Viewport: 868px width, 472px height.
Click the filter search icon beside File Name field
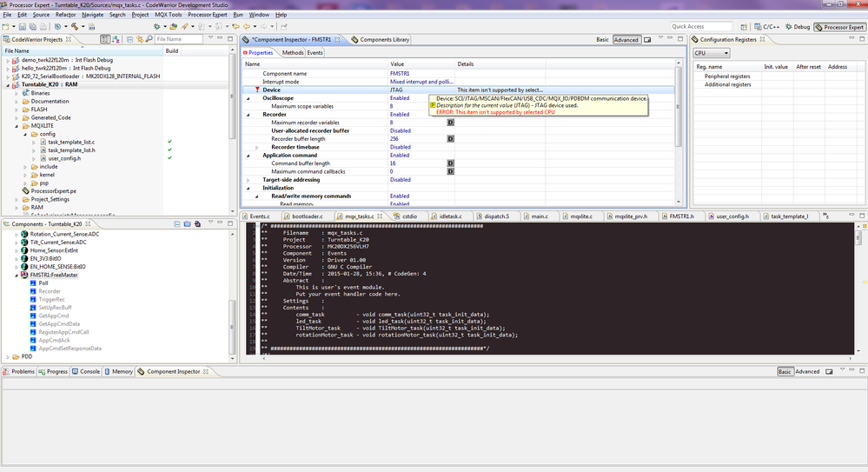click(x=149, y=39)
